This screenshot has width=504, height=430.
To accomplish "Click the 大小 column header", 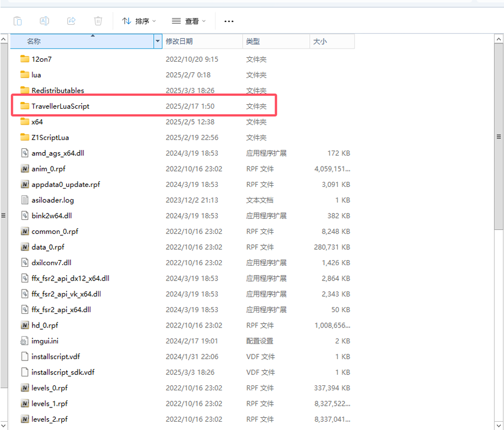I will (320, 41).
